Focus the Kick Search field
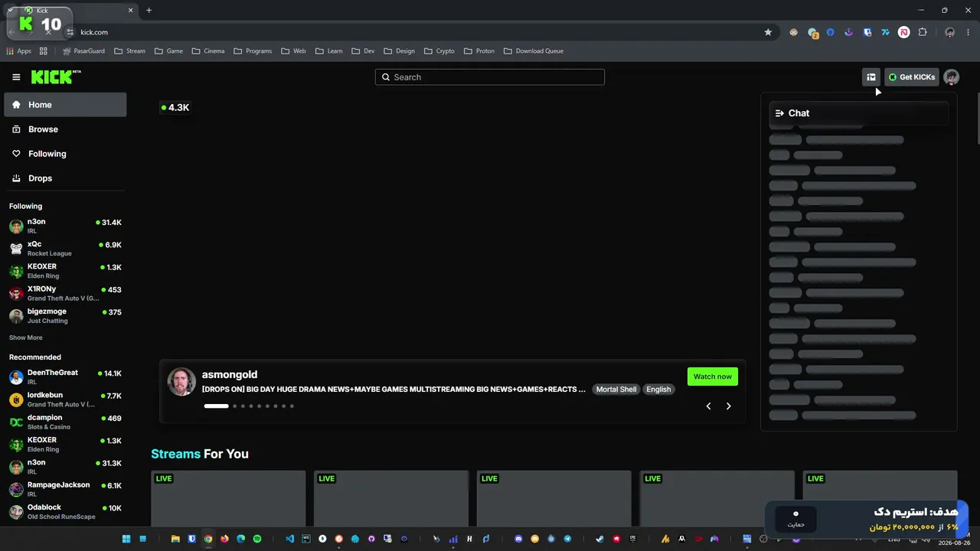This screenshot has height=551, width=980. click(x=490, y=77)
